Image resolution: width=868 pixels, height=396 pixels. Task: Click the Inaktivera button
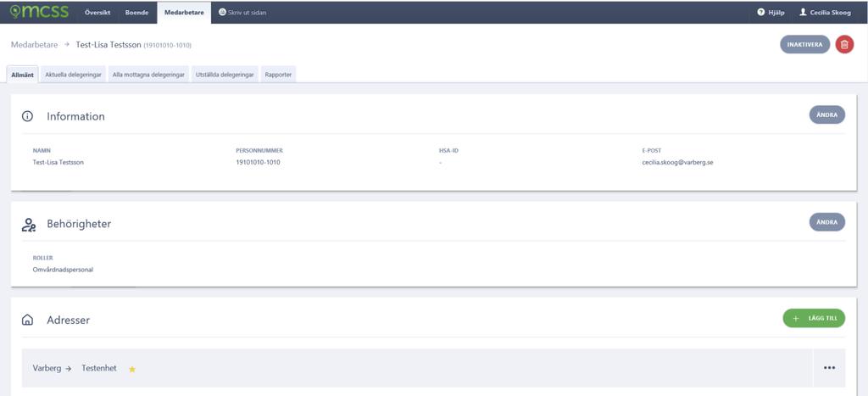805,44
